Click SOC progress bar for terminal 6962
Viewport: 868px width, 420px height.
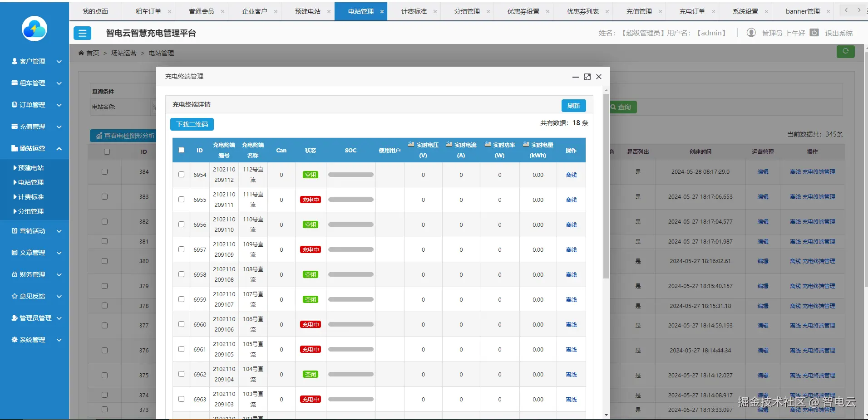350,374
